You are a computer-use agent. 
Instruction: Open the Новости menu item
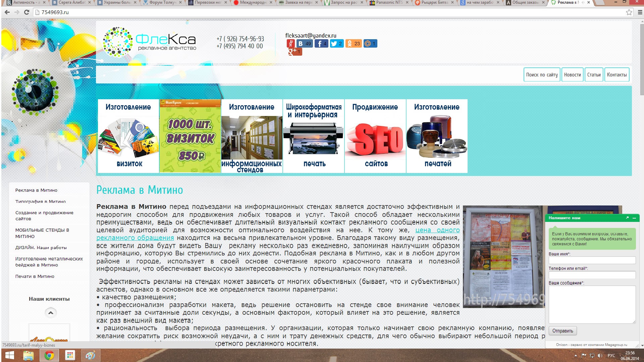point(572,75)
